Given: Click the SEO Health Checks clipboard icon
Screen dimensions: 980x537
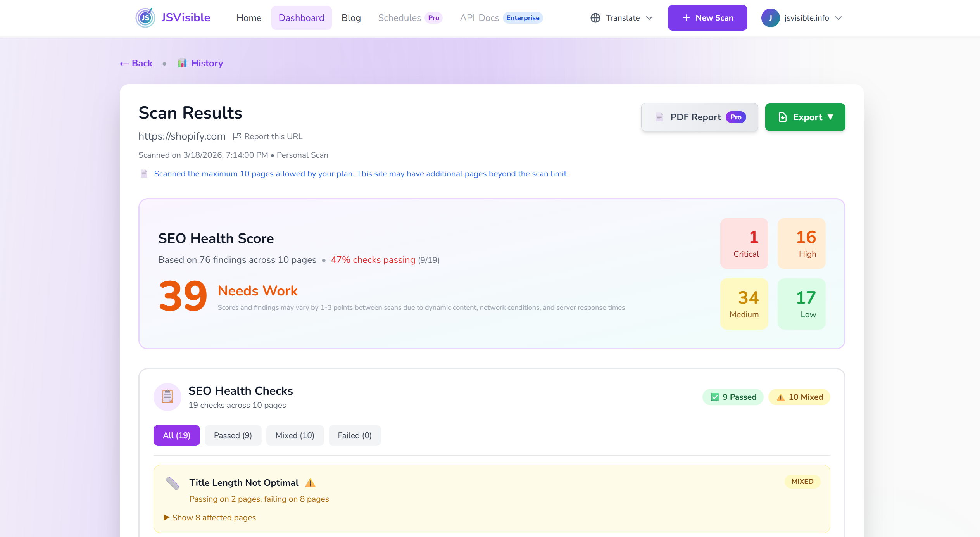Looking at the screenshot, I should [x=167, y=397].
